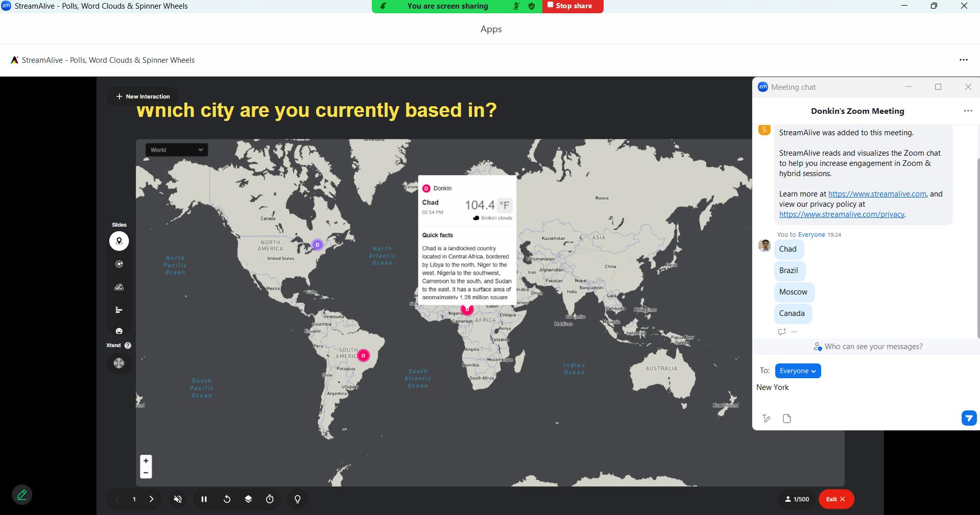The image size is (980, 515).
Task: Go to the next slide
Action: pos(151,499)
